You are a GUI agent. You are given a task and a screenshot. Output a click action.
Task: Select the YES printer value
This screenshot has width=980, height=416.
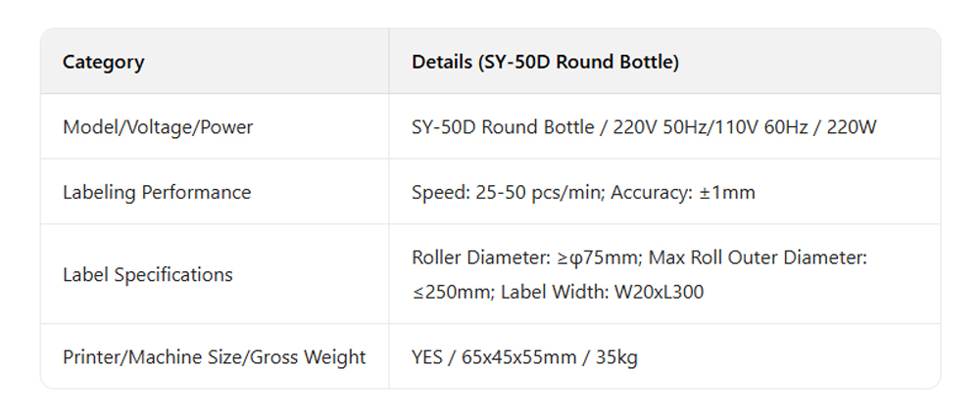[x=428, y=356]
